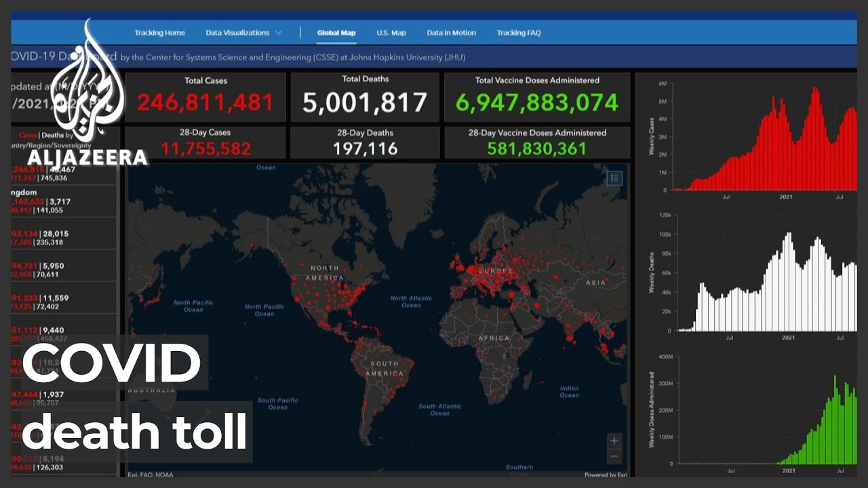Zoom in with the map plus button
This screenshot has width=868, height=488.
614,441
